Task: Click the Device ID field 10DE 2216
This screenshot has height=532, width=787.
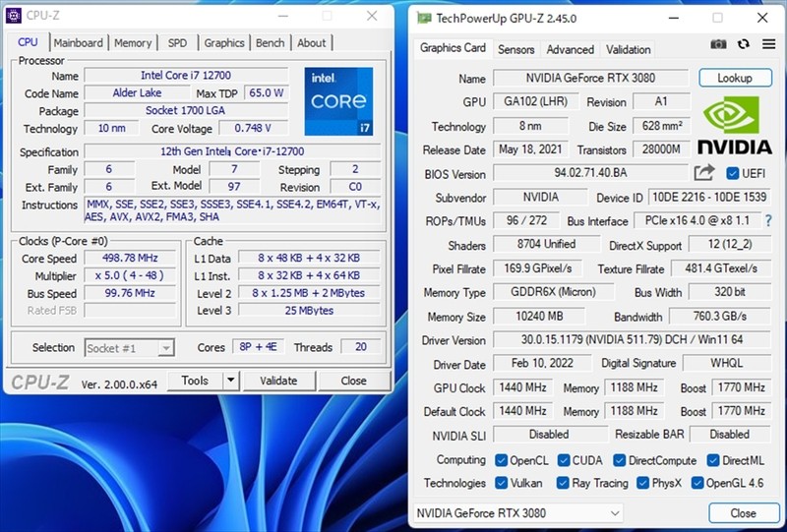Action: tap(709, 197)
